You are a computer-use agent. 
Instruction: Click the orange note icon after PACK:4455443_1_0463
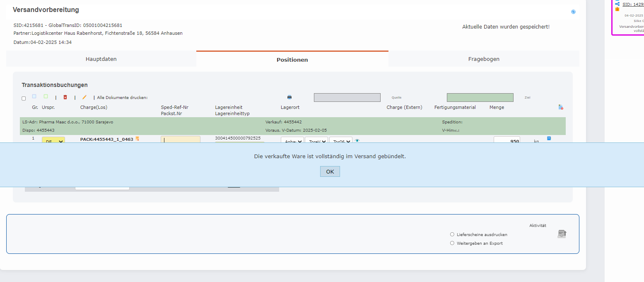tap(138, 138)
